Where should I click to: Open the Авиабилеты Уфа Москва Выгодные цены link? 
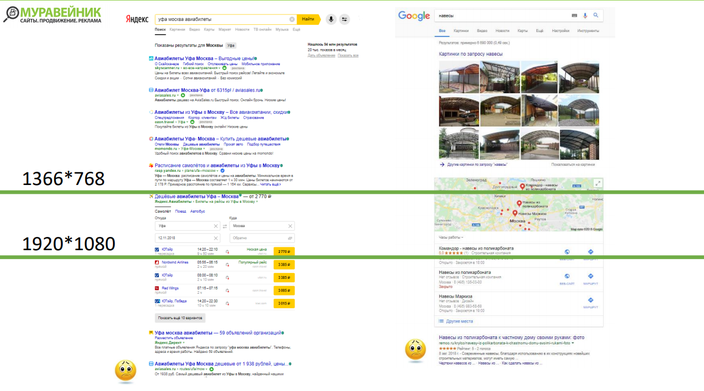[204, 58]
